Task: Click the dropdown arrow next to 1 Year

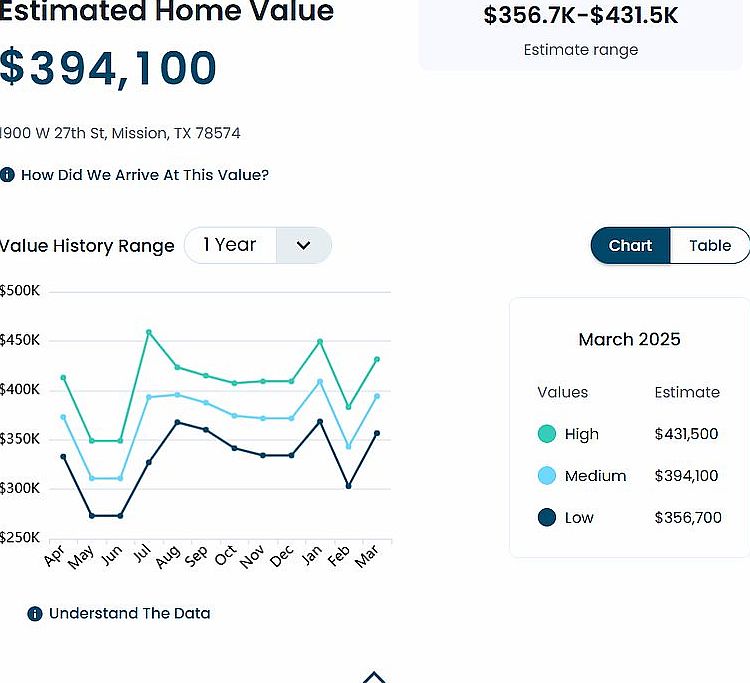Action: click(x=303, y=245)
